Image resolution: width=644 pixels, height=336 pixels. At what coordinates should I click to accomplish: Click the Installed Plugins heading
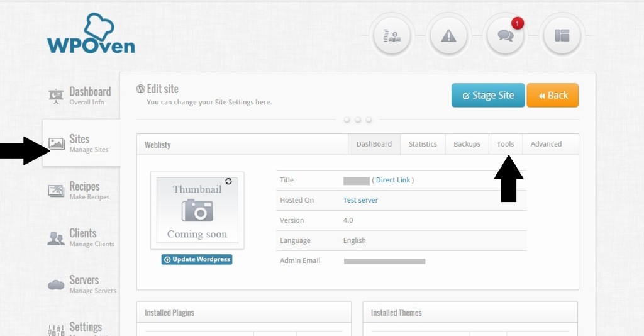coord(169,313)
